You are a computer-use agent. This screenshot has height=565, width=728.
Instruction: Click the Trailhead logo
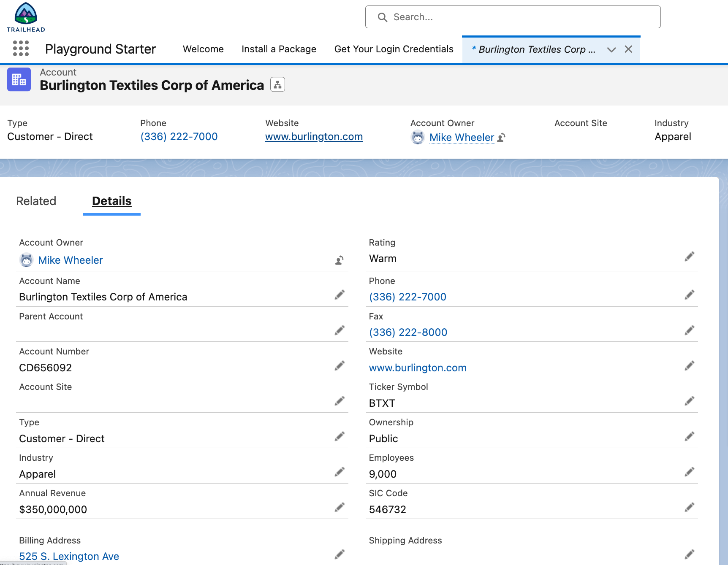coord(26,17)
